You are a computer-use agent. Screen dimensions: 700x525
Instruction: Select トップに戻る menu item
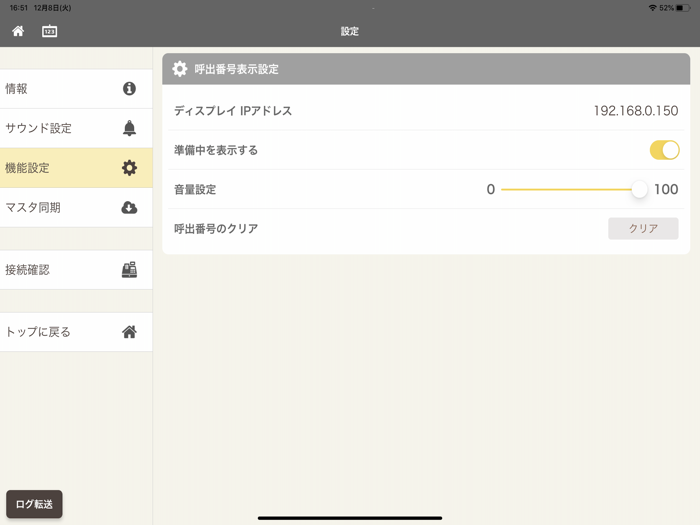coord(76,332)
